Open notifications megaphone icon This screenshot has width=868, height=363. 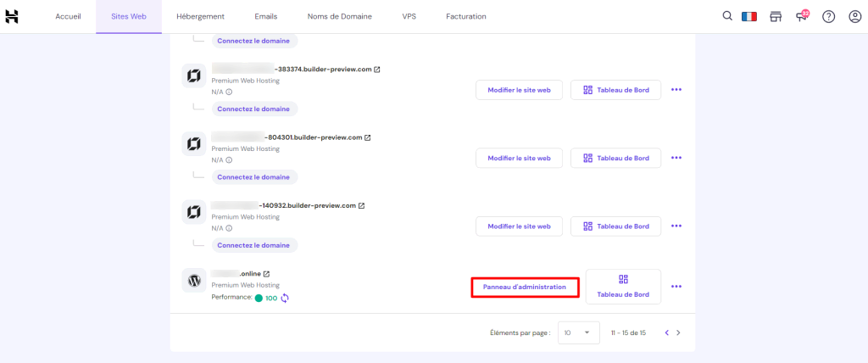(802, 16)
